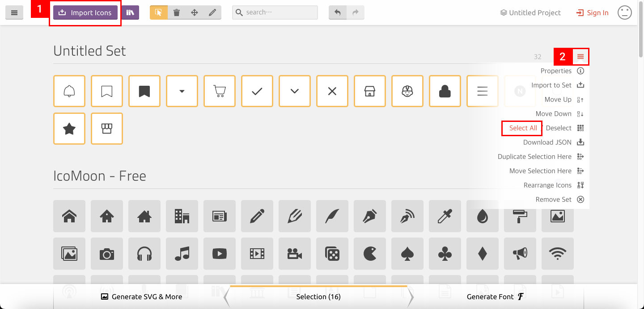The image size is (644, 309).
Task: Choose Move Down in the menu
Action: click(x=560, y=114)
